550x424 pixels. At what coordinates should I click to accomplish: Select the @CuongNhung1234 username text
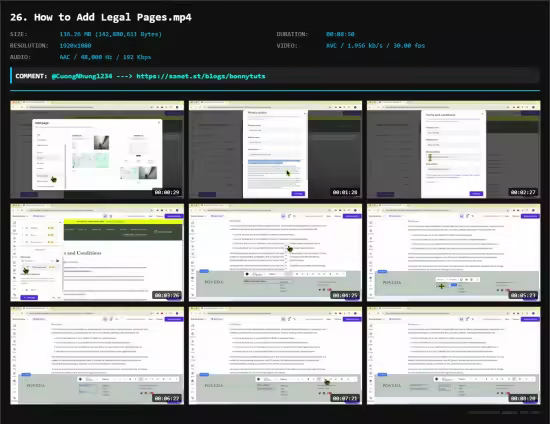coord(82,76)
